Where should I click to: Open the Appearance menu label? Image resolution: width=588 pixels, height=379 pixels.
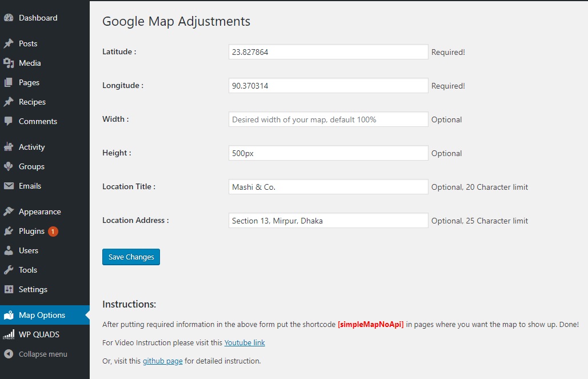(x=40, y=212)
